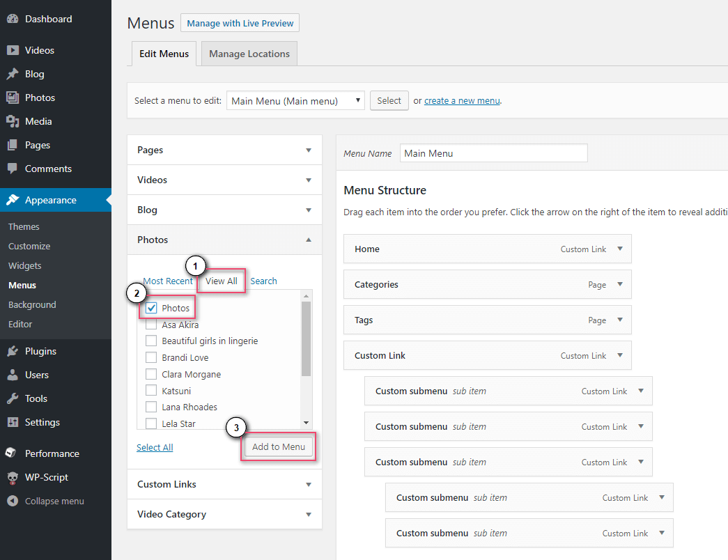Click the Plugins plug icon

tap(13, 351)
